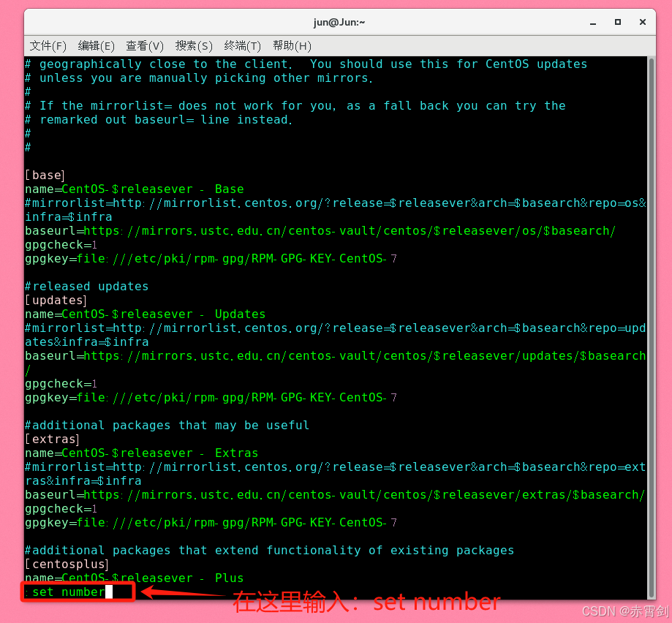Screen dimensions: 672x623
Task: Click the 'name=CentOS-$releasever - Plus' line
Action: click(x=135, y=578)
